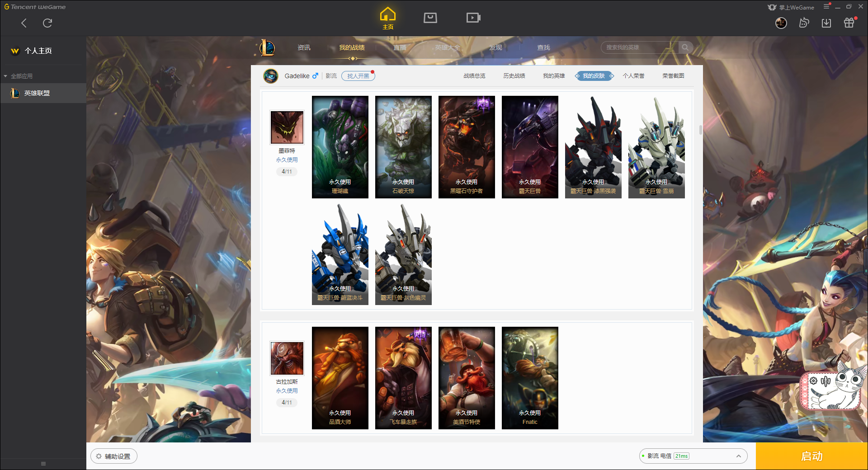Open the store icon in top bar

[x=430, y=18]
